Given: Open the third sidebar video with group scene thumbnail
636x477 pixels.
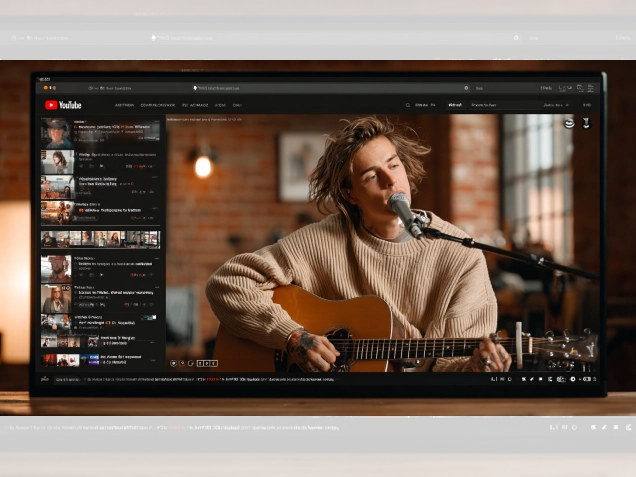Looking at the screenshot, I should (100, 187).
